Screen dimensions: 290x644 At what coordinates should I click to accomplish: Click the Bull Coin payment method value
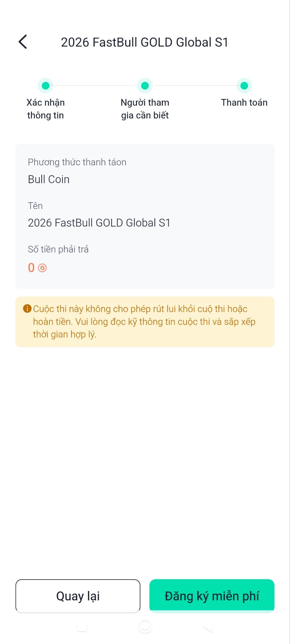pos(49,179)
